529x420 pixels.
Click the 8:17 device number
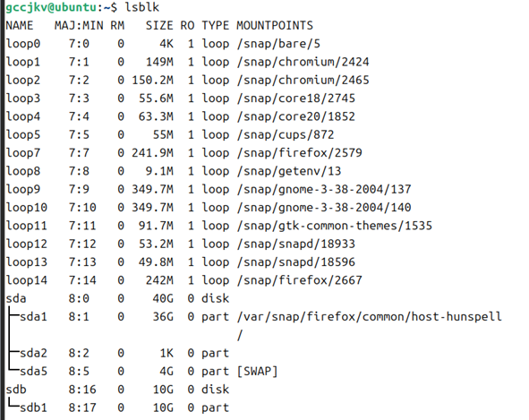pos(82,408)
